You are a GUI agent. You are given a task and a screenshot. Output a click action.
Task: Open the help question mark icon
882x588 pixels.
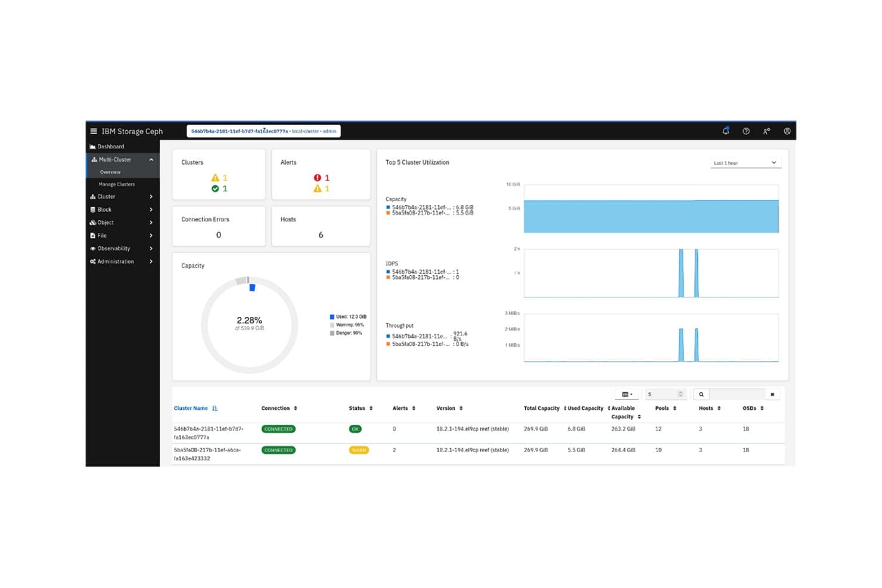tap(746, 131)
